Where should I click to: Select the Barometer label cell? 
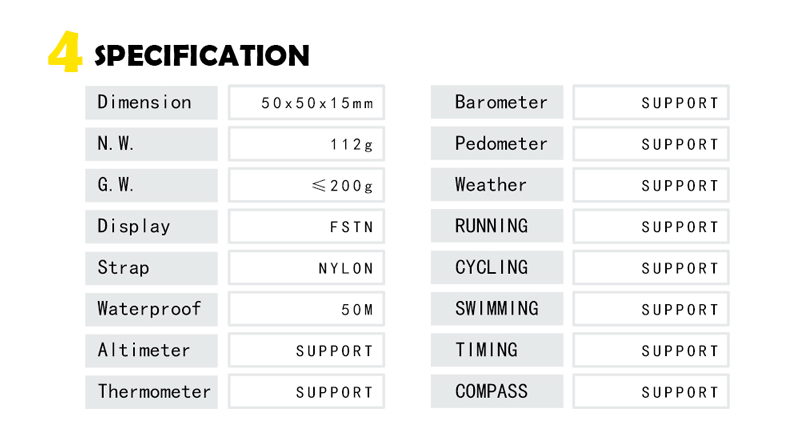[497, 102]
